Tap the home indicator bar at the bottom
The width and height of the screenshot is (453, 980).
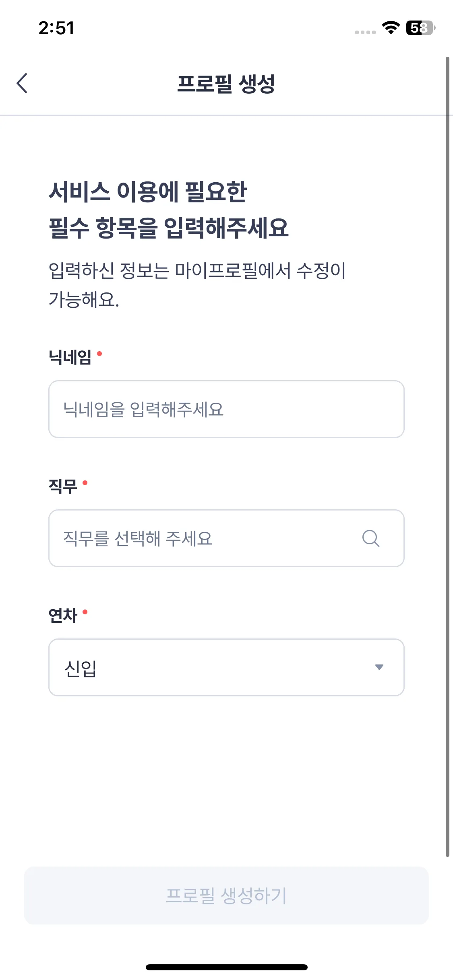(x=226, y=967)
